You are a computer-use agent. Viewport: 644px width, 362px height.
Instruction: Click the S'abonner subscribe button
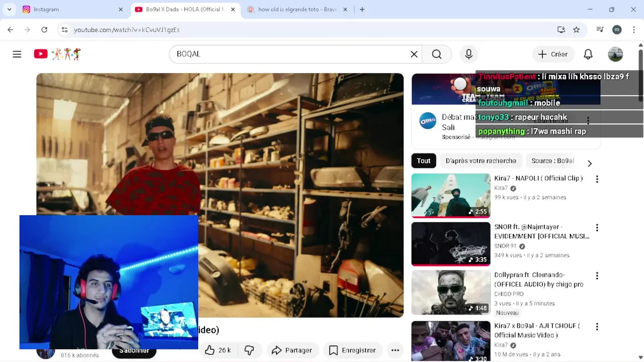pyautogui.click(x=134, y=351)
